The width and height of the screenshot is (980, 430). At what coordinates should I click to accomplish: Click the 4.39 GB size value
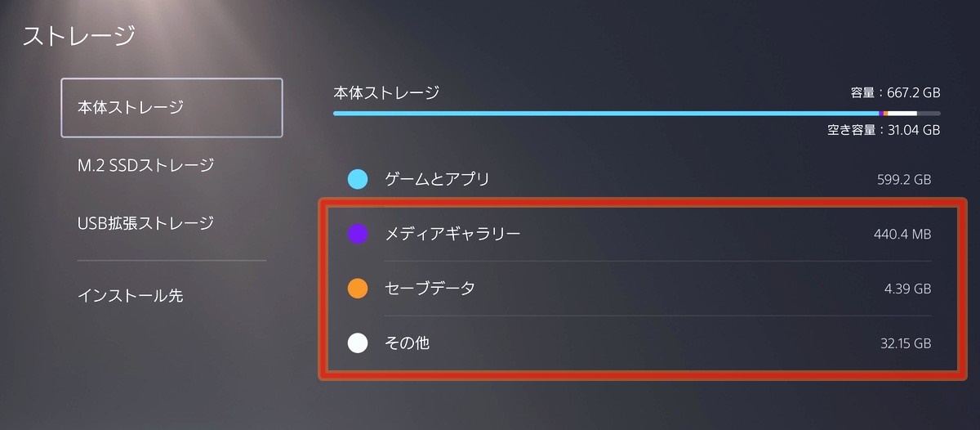906,289
